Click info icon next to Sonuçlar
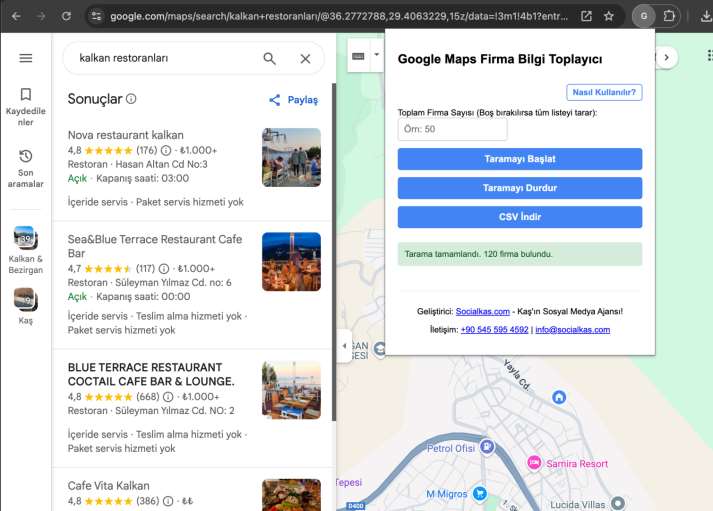Screen dimensions: 713x511 coord(131,99)
